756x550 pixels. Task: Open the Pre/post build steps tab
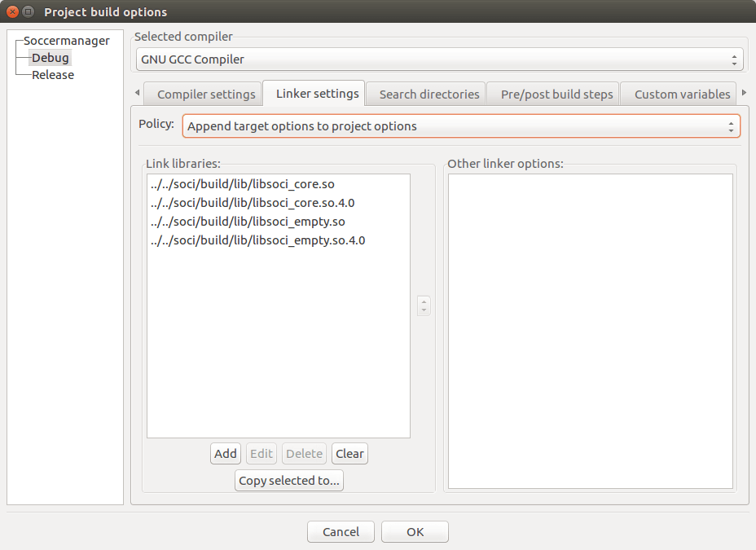(556, 95)
